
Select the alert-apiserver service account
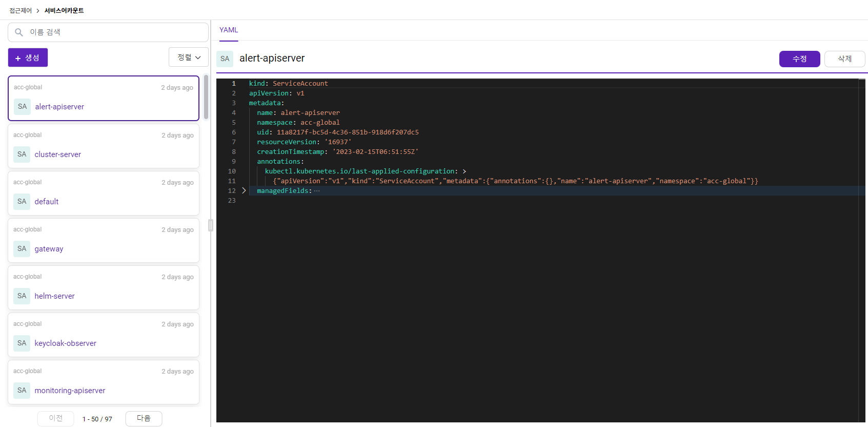coord(104,99)
